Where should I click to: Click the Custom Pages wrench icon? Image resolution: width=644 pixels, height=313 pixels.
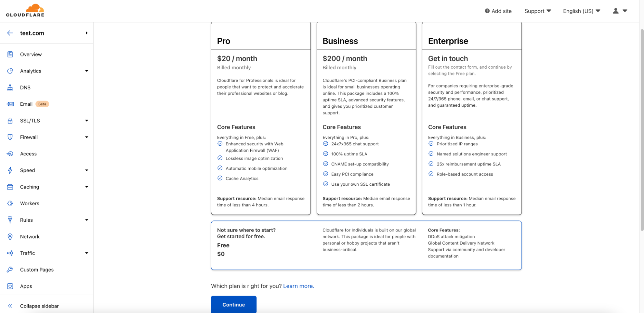10,269
